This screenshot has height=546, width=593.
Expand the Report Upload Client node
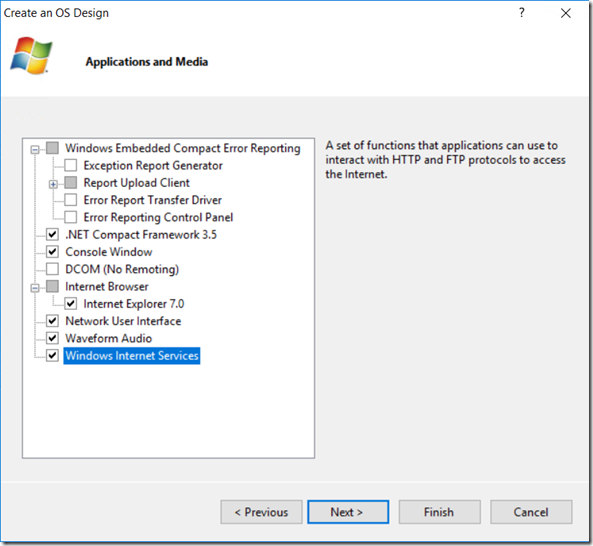[x=53, y=184]
